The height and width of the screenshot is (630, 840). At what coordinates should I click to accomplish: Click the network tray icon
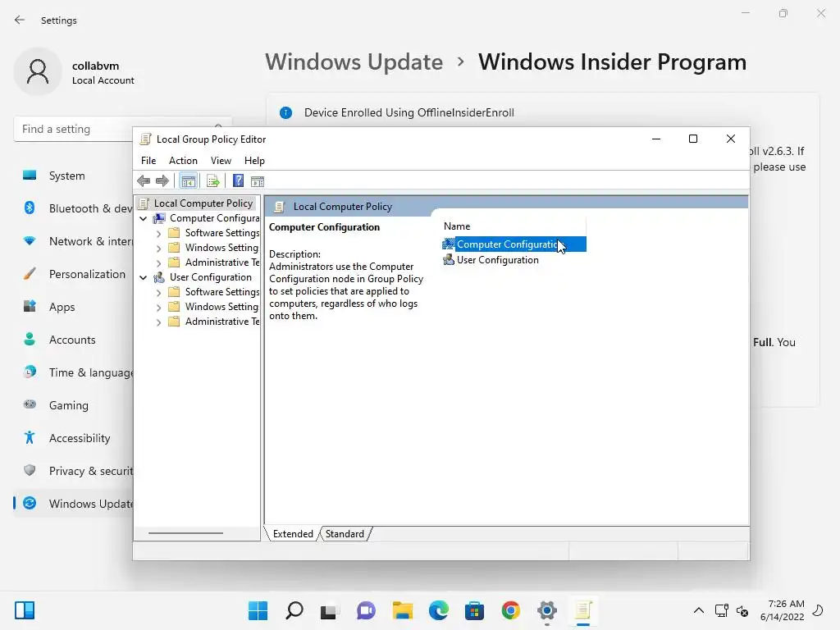tap(722, 610)
